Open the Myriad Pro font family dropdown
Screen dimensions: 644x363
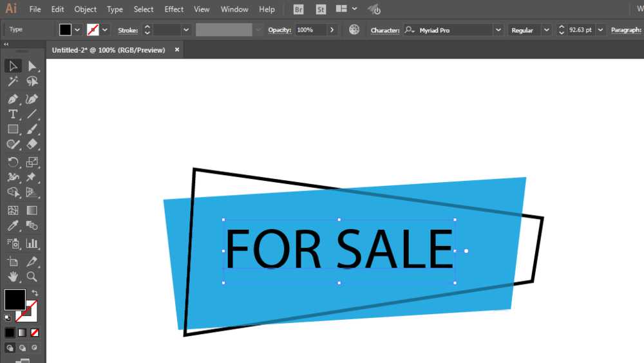click(x=498, y=30)
